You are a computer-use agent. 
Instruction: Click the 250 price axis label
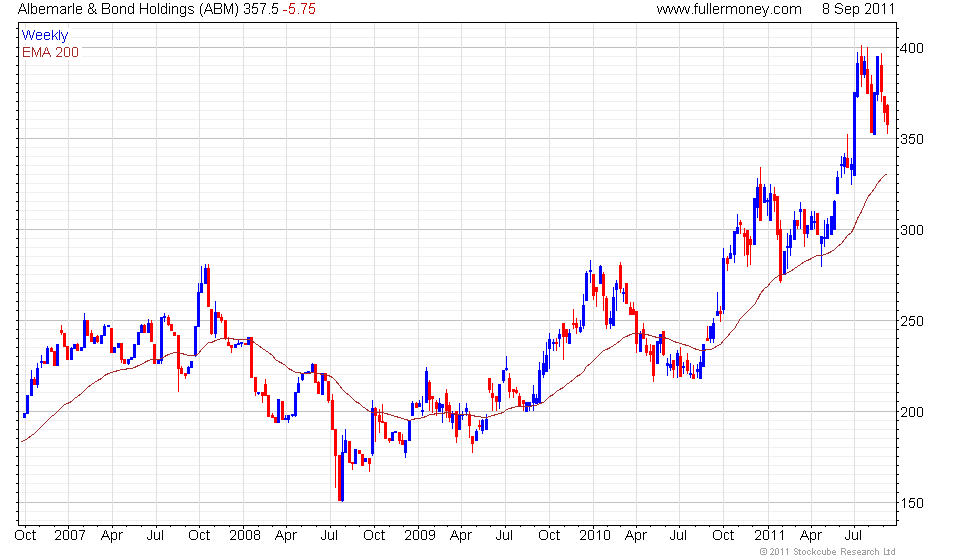click(910, 321)
